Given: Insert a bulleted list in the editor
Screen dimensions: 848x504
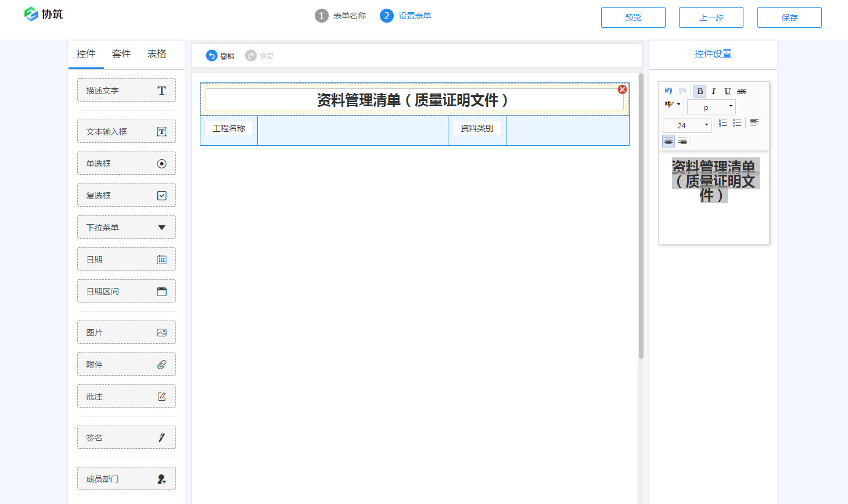Looking at the screenshot, I should click(x=738, y=123).
